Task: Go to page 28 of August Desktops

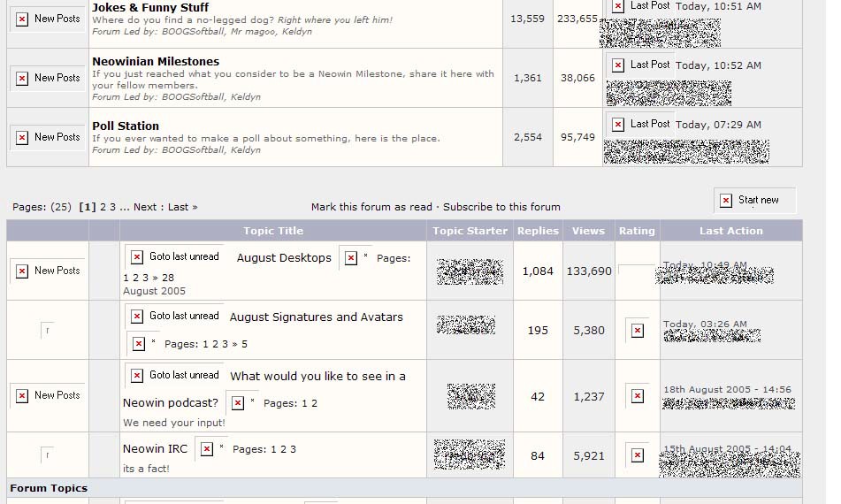Action: 168,278
